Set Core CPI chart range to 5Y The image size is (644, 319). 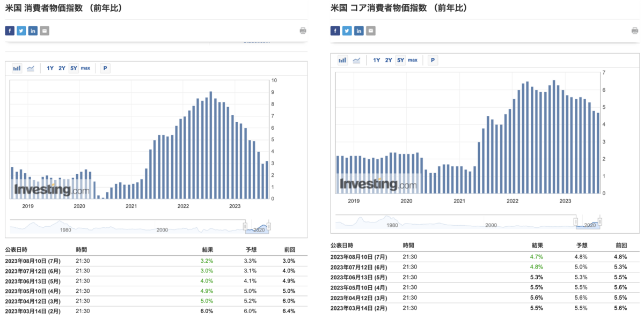400,60
